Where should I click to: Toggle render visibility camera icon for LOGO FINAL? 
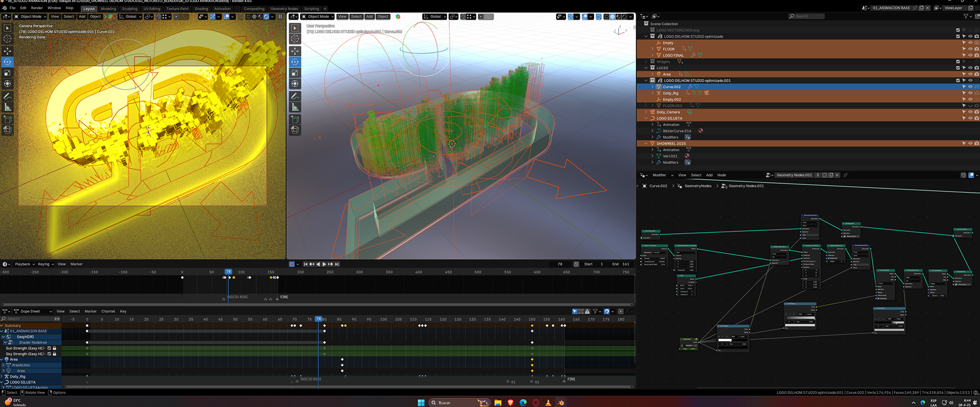tap(976, 55)
